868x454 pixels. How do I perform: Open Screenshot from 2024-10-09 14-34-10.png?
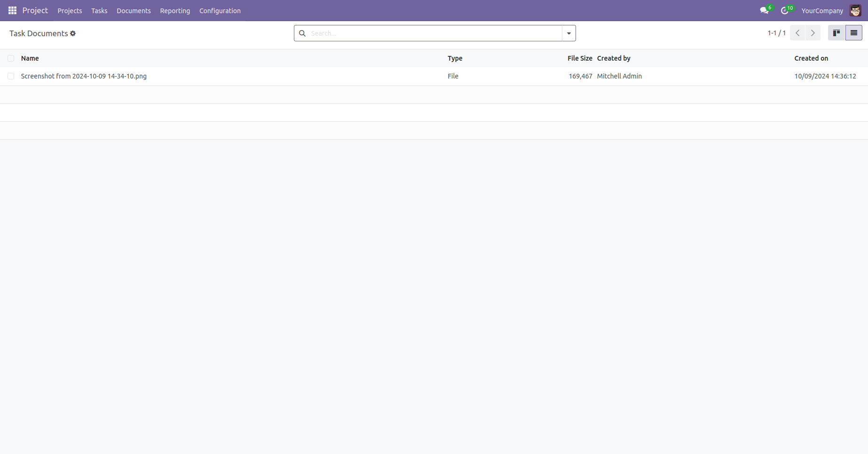tap(84, 76)
